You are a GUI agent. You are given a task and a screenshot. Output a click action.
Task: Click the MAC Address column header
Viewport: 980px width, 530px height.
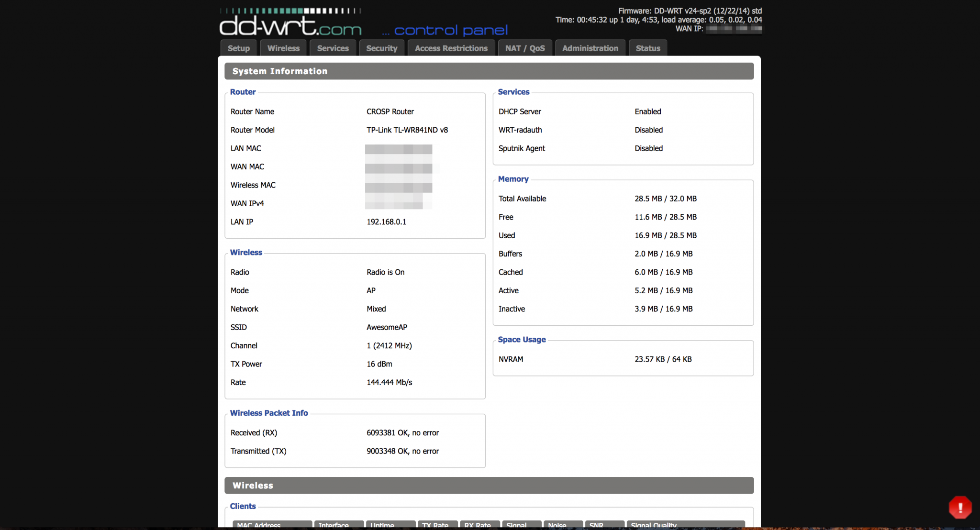pyautogui.click(x=272, y=525)
